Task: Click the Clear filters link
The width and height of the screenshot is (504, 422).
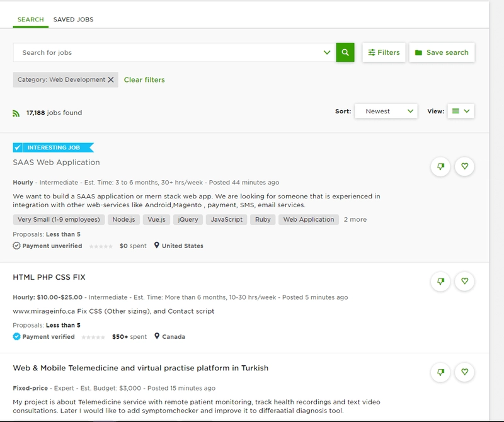Action: (144, 80)
